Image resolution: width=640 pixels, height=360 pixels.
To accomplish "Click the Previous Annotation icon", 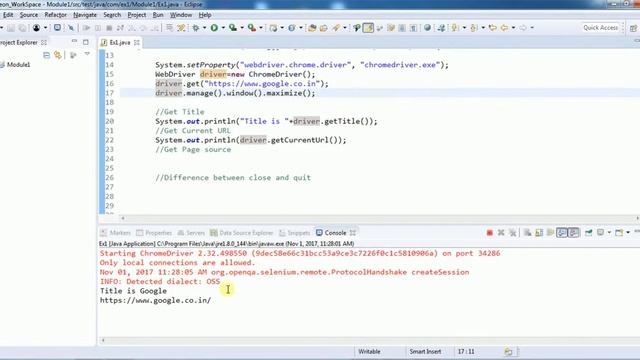I will coord(473,28).
